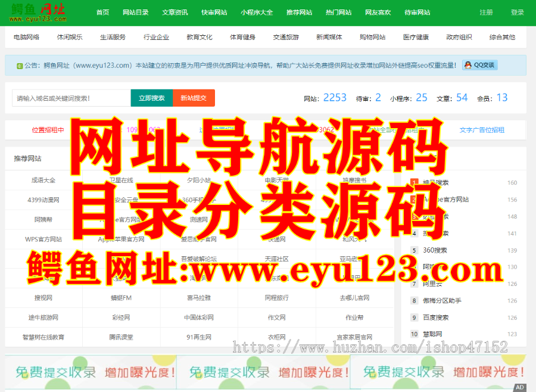Open the 同程旅行 site link

pyautogui.click(x=277, y=298)
